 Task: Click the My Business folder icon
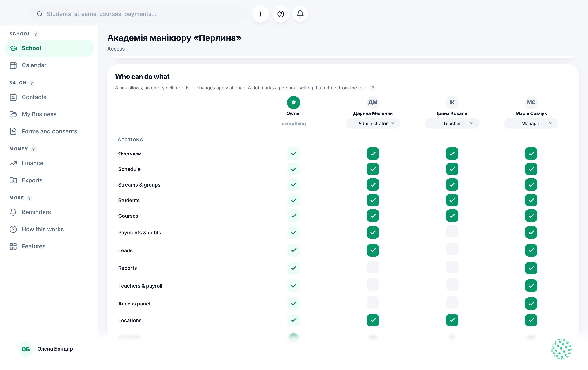(13, 114)
